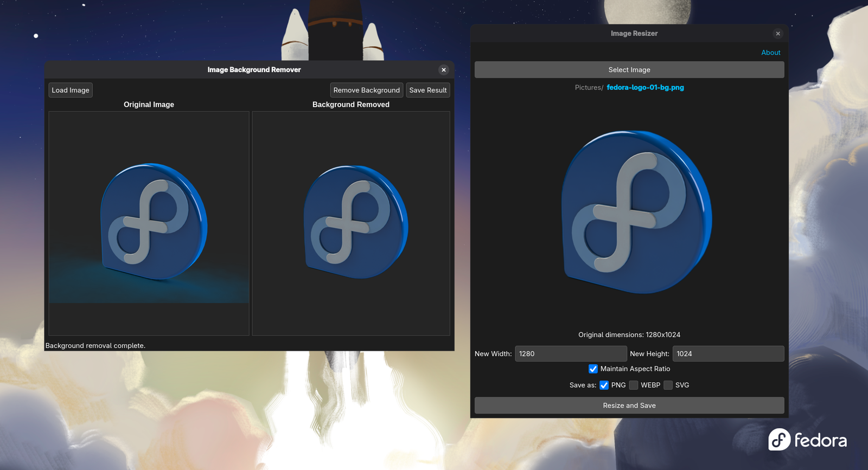Click the Remove Background button
This screenshot has height=470, width=868.
tap(366, 90)
